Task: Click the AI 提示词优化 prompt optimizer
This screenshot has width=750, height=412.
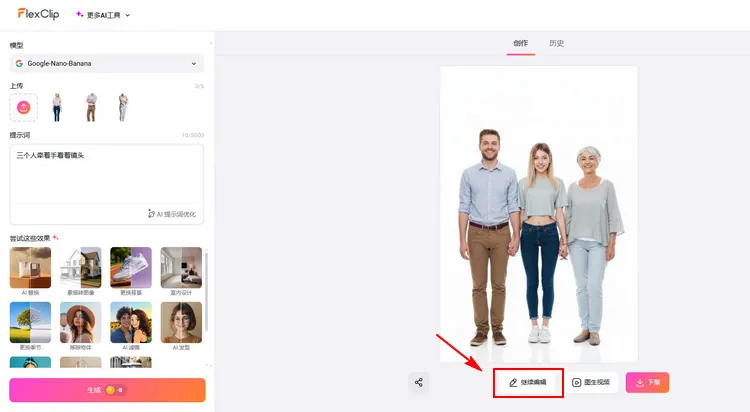Action: [x=171, y=214]
